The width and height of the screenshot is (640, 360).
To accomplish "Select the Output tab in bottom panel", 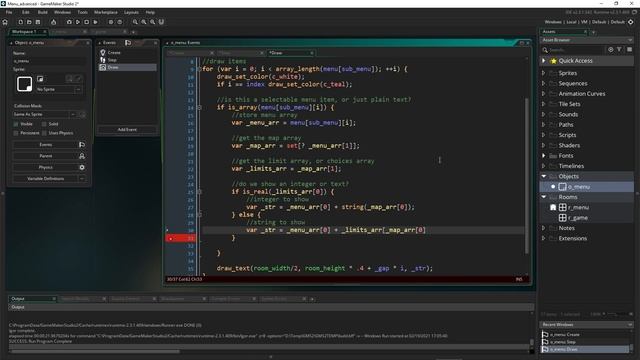I will point(32,299).
